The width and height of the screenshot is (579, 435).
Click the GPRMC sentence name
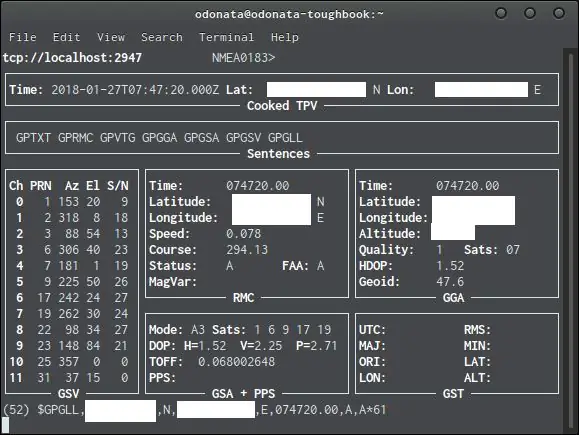point(75,138)
